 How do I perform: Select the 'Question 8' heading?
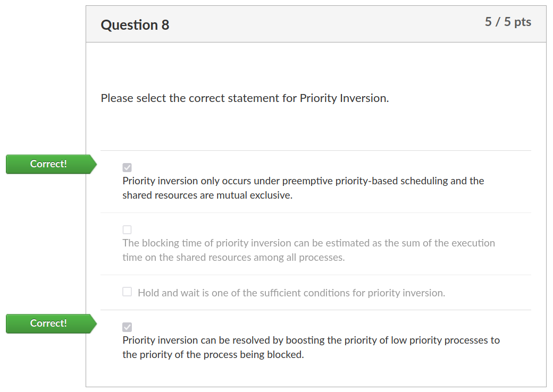(135, 25)
